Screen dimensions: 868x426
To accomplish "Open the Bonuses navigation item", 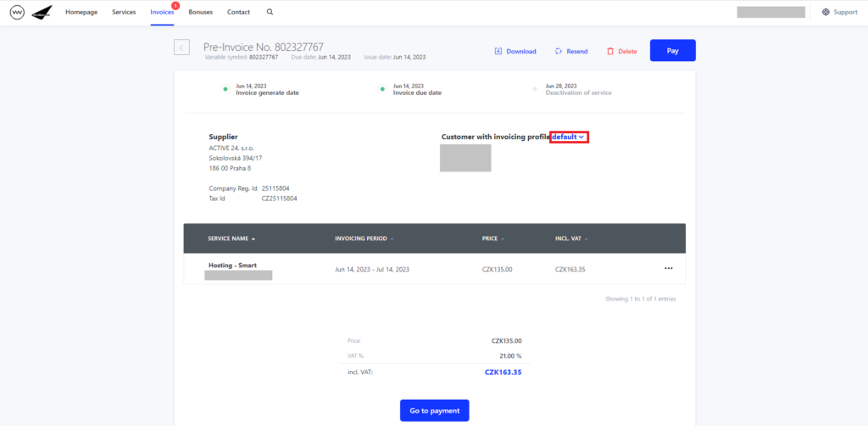I will [x=201, y=13].
